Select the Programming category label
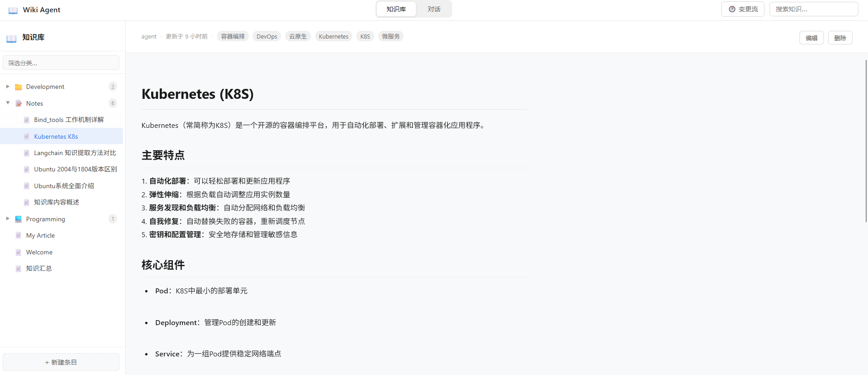 coord(45,219)
